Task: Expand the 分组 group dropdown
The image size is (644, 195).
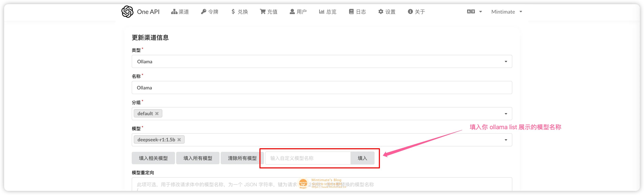Action: (x=506, y=113)
